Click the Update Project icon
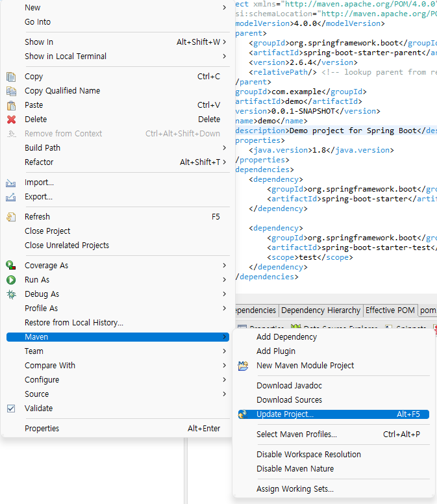 coord(243,414)
